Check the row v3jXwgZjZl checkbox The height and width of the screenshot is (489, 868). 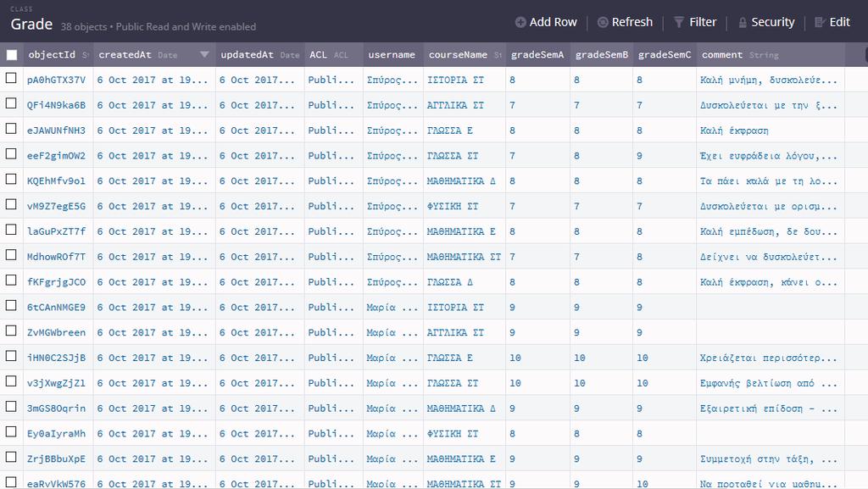click(11, 381)
